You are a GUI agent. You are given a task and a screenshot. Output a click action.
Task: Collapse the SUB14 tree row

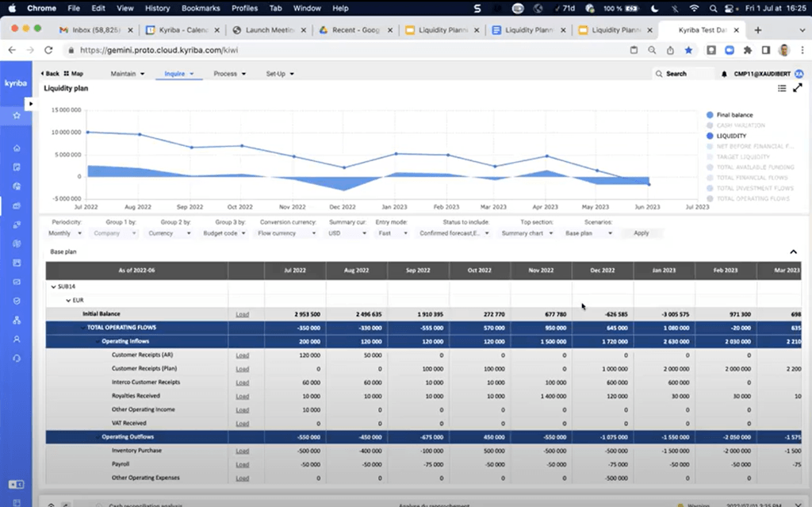pos(55,286)
